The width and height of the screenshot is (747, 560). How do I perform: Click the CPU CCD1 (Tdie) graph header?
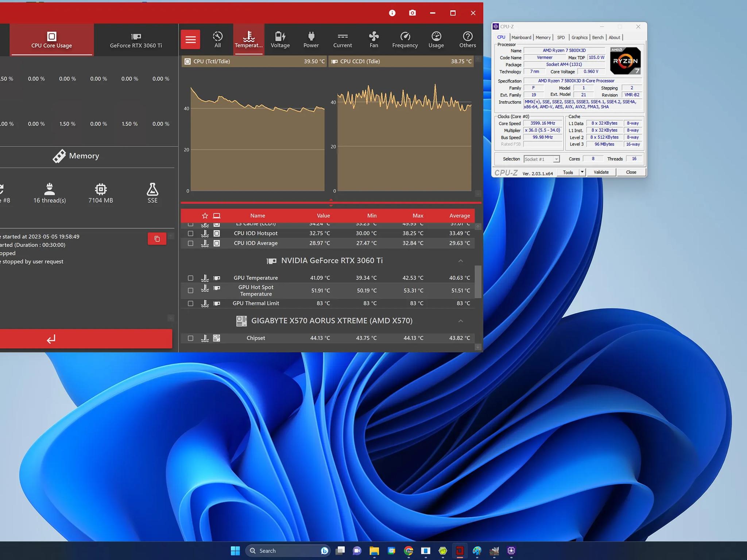point(401,61)
